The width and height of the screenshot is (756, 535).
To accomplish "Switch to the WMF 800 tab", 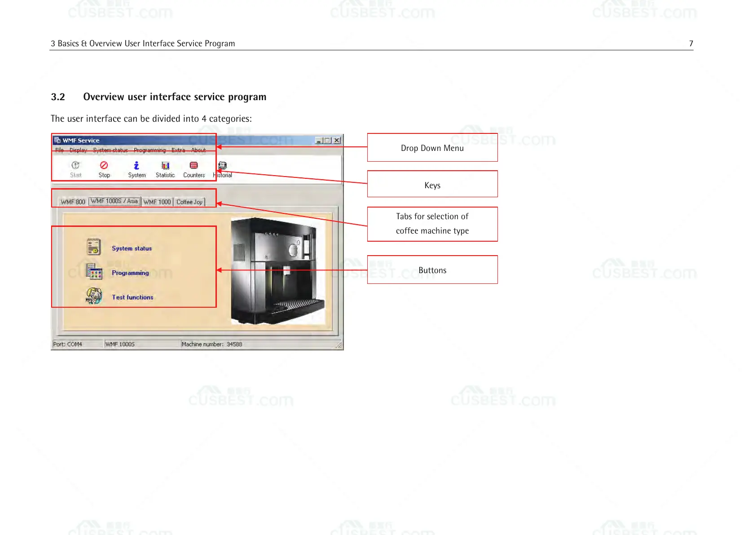I will click(73, 202).
